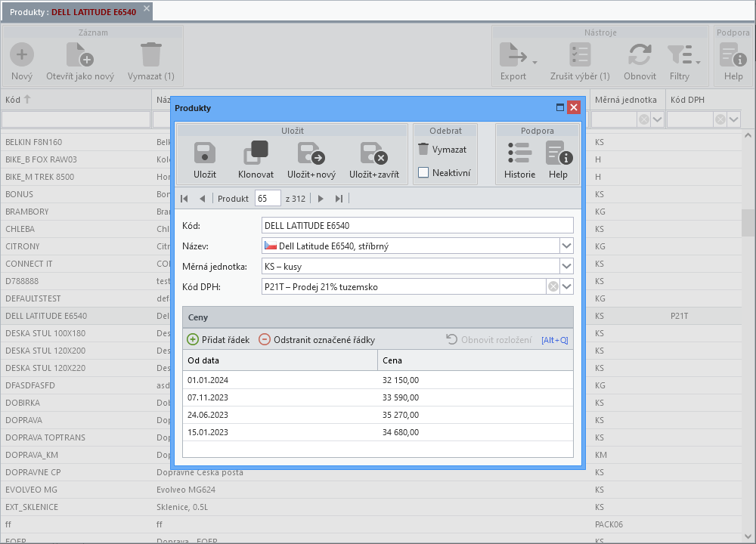Clear the Kód DPH column filter
756x544 pixels.
click(x=720, y=119)
